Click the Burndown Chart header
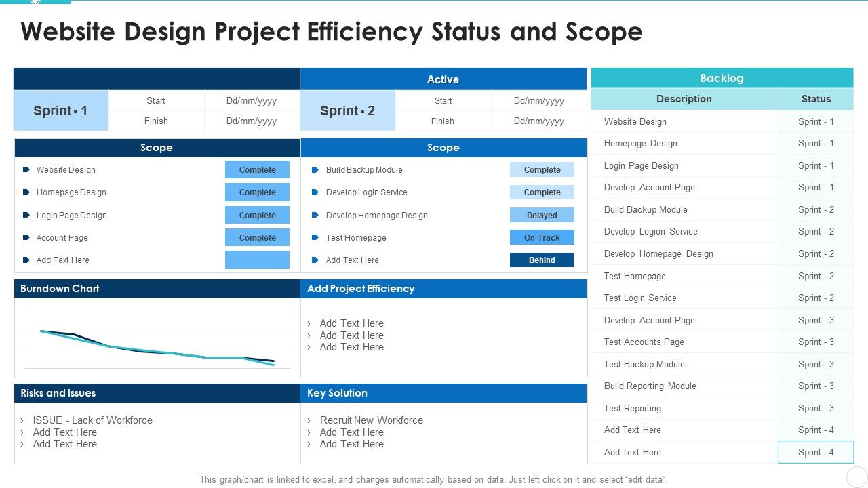Viewport: 868px width, 488px height. point(157,289)
